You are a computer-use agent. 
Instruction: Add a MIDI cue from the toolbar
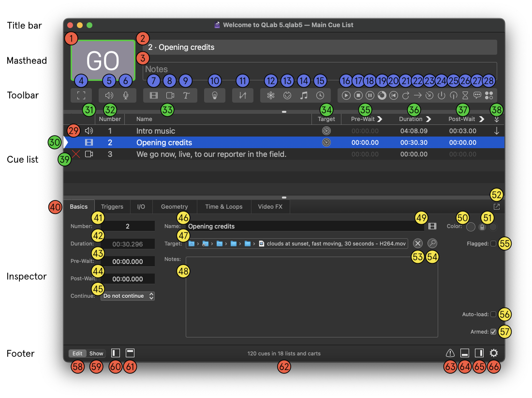[x=287, y=95]
